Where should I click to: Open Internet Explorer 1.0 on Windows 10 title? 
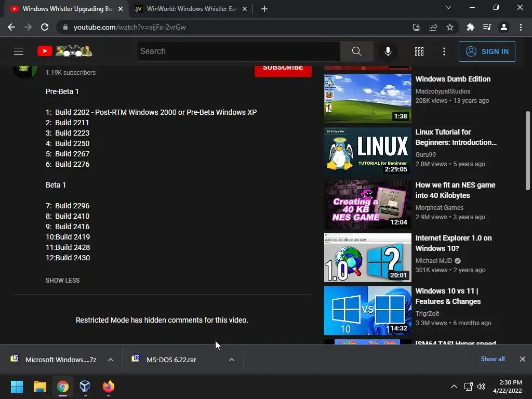click(x=454, y=243)
